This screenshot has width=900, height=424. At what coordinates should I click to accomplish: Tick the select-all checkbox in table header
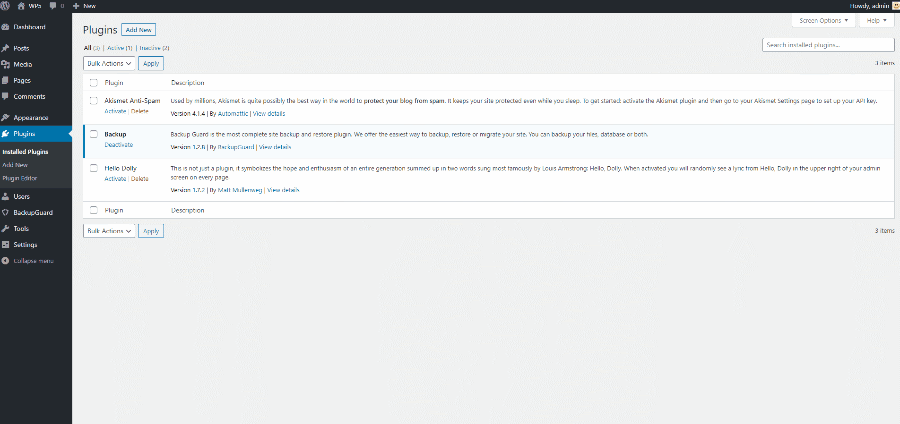pyautogui.click(x=94, y=83)
